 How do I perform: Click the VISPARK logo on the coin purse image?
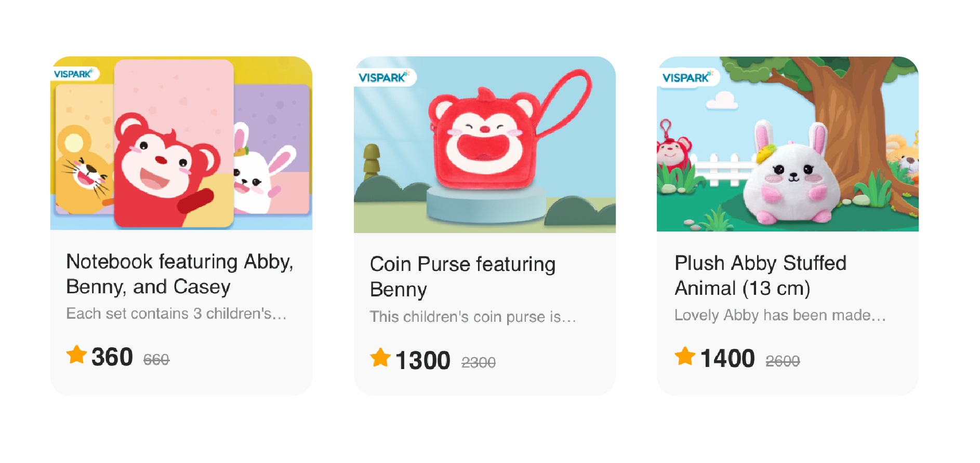[383, 77]
